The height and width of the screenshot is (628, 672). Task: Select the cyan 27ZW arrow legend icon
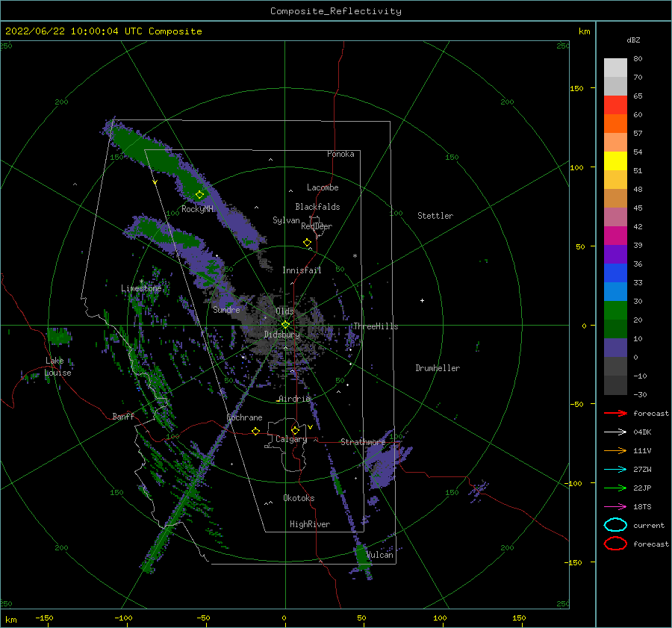coord(615,470)
